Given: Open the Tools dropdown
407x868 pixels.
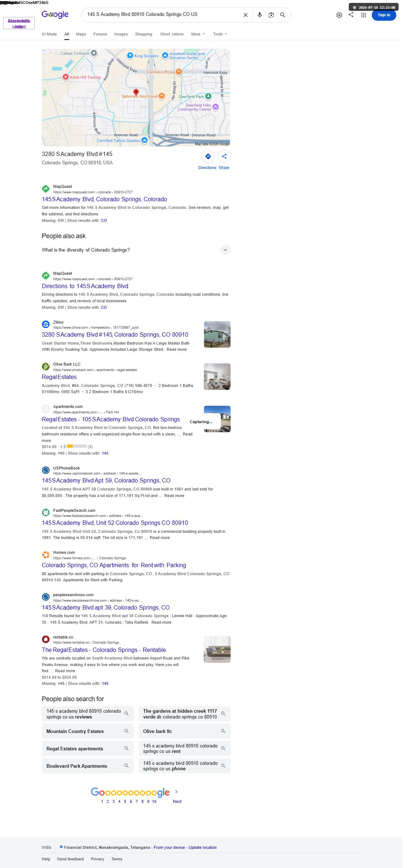Looking at the screenshot, I should [220, 34].
